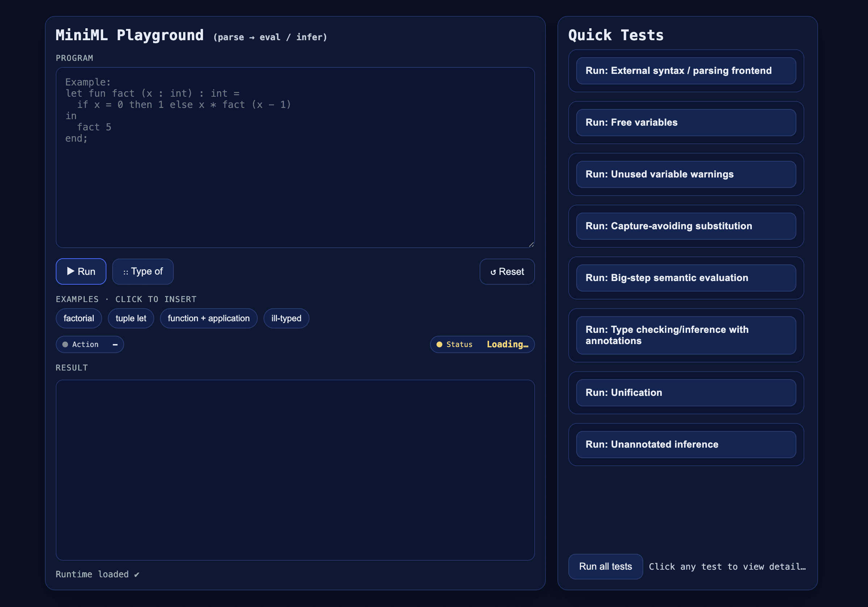
Task: Run Type checking/inference with annotations test
Action: [686, 335]
